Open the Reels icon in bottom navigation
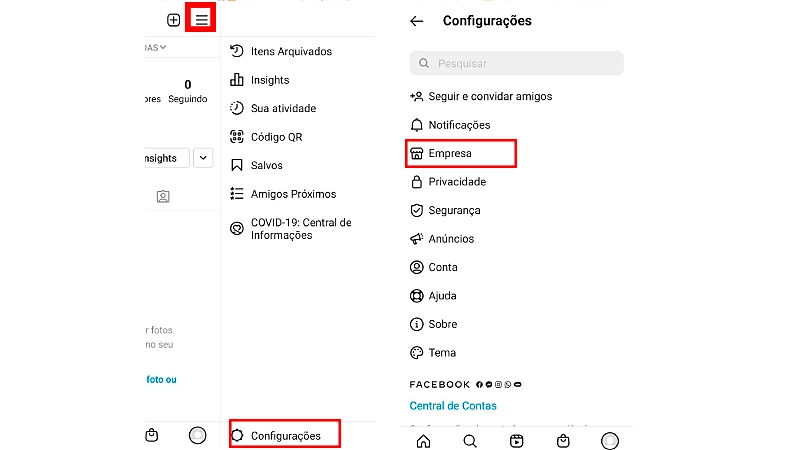Screen dimensions: 800x450 517,441
